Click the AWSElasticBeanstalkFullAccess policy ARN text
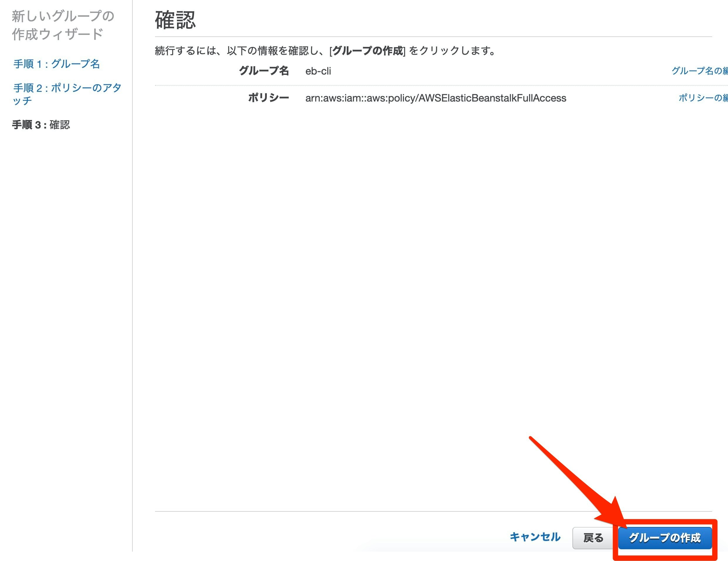This screenshot has width=728, height=561. (435, 98)
